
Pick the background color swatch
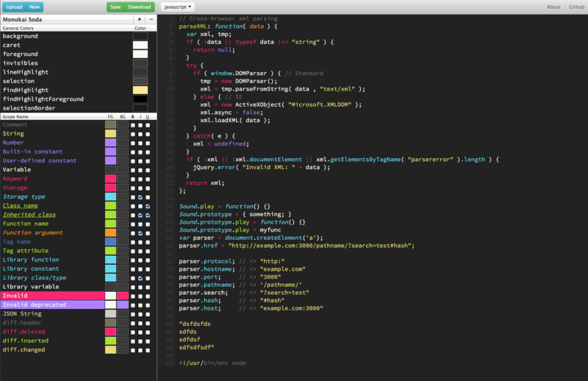tap(140, 36)
